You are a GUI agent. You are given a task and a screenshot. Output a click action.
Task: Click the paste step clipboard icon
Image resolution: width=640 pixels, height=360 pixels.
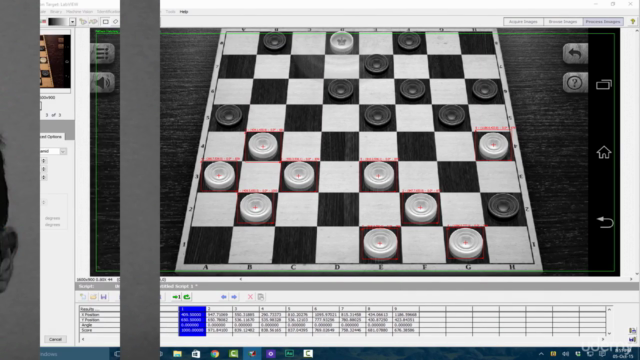(x=261, y=297)
